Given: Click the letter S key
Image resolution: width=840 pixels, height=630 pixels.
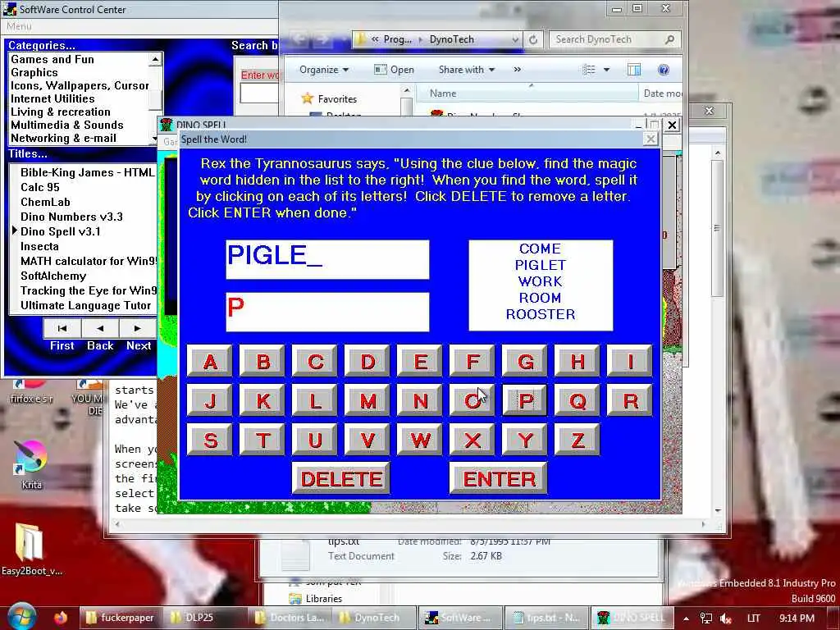Looking at the screenshot, I should click(x=210, y=440).
